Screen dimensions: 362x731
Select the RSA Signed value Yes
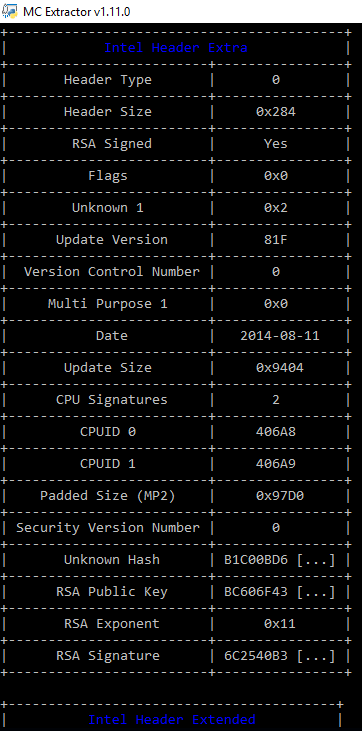pos(276,144)
